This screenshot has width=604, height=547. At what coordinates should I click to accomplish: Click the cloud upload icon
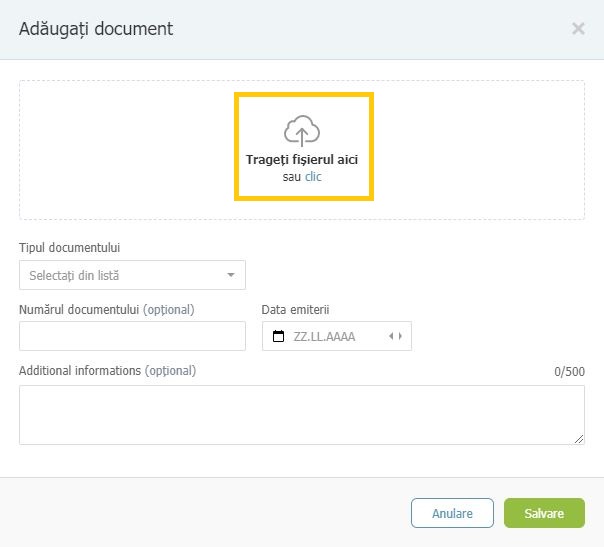(302, 131)
